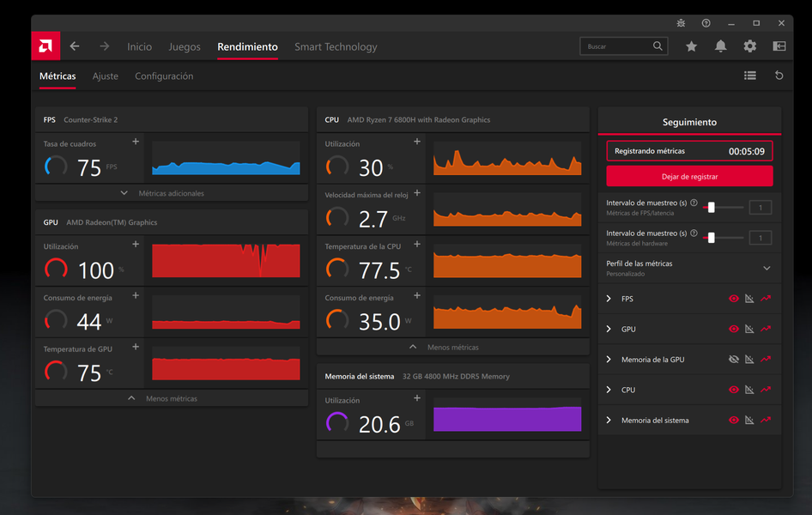Open notifications bell icon
Screen dimensions: 812x515
click(720, 46)
